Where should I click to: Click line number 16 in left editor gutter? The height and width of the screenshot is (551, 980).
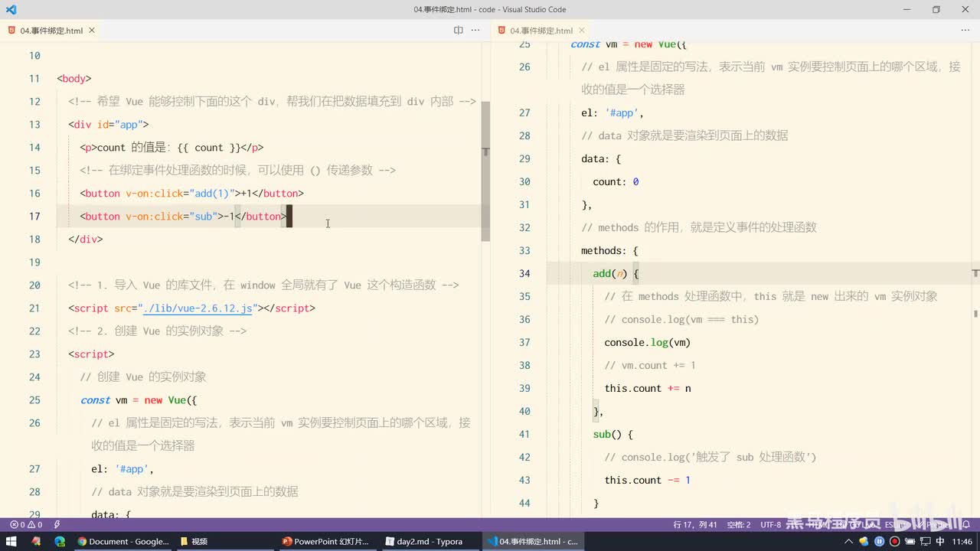[34, 193]
